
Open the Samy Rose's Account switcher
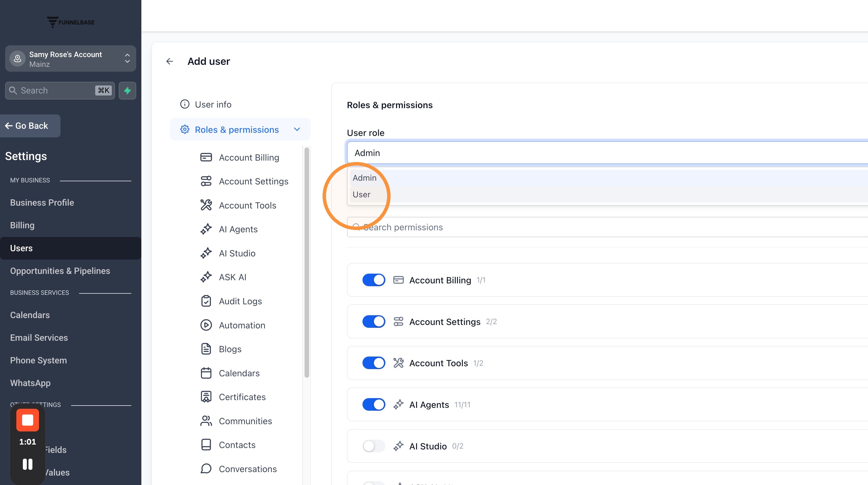click(71, 59)
